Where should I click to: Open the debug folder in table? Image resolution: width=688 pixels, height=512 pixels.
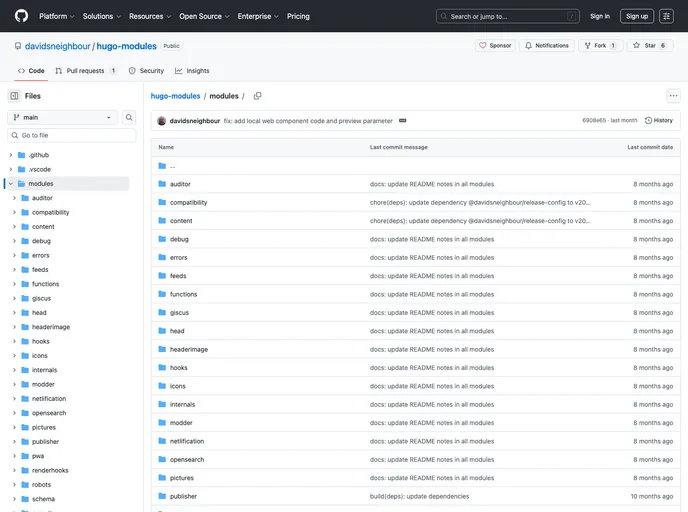point(179,239)
